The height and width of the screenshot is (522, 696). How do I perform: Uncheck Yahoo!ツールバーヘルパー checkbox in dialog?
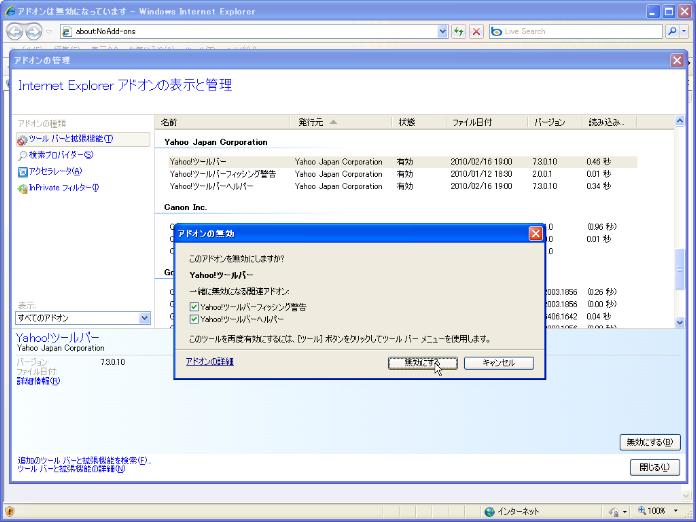point(194,319)
